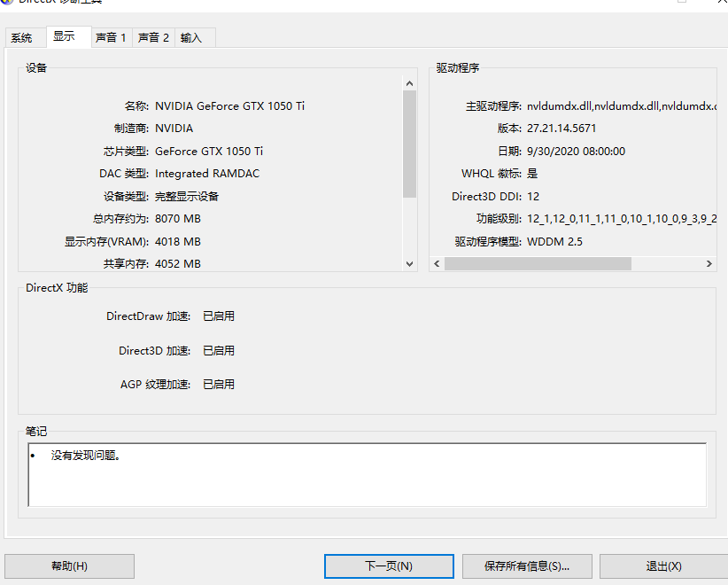The height and width of the screenshot is (585, 728).
Task: Click the chip type GeForce GTX 1050 Ti
Action: [x=209, y=151]
